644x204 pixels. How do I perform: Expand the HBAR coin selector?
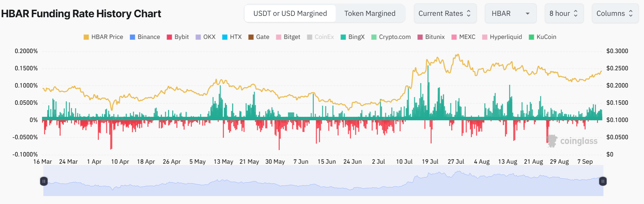pos(510,13)
